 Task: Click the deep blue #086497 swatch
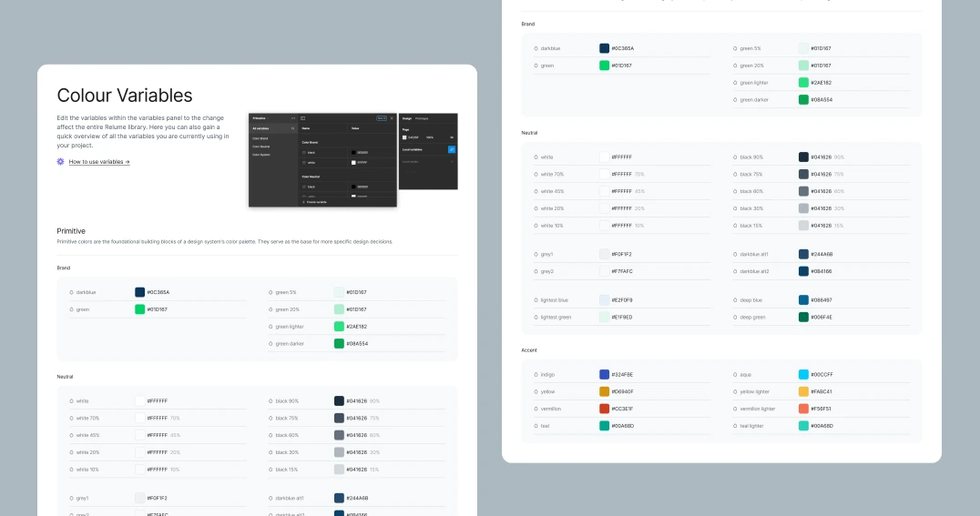tap(803, 299)
